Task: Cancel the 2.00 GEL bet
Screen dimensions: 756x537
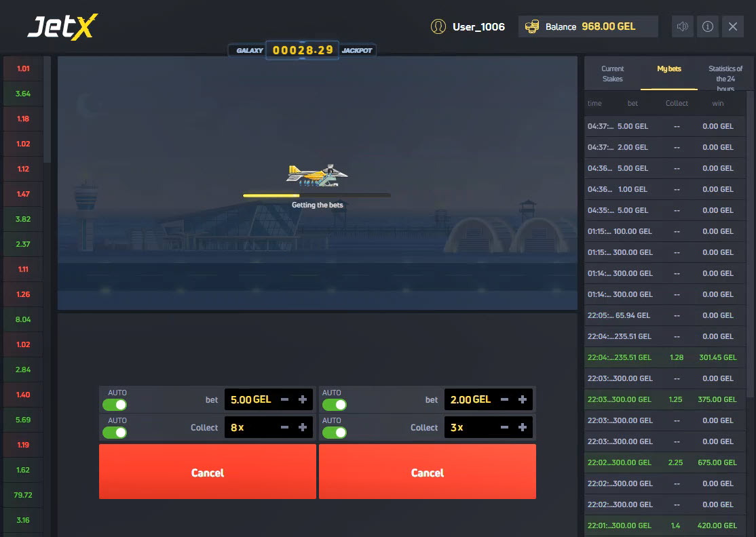Action: click(428, 472)
